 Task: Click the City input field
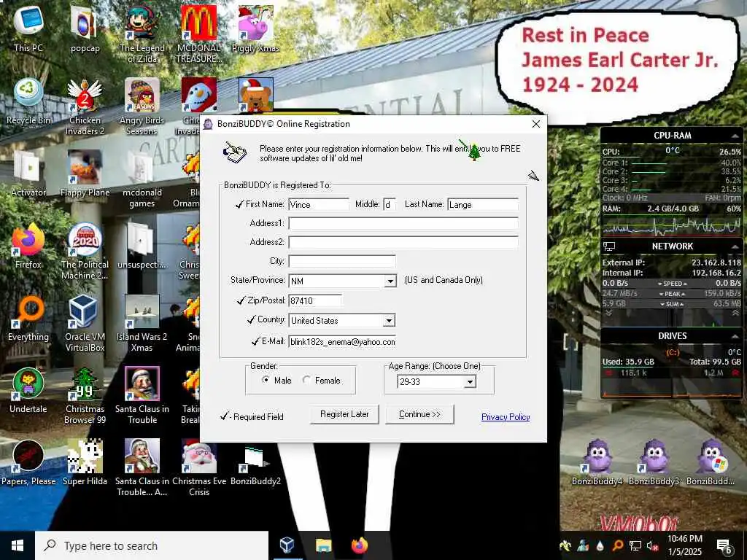point(342,262)
